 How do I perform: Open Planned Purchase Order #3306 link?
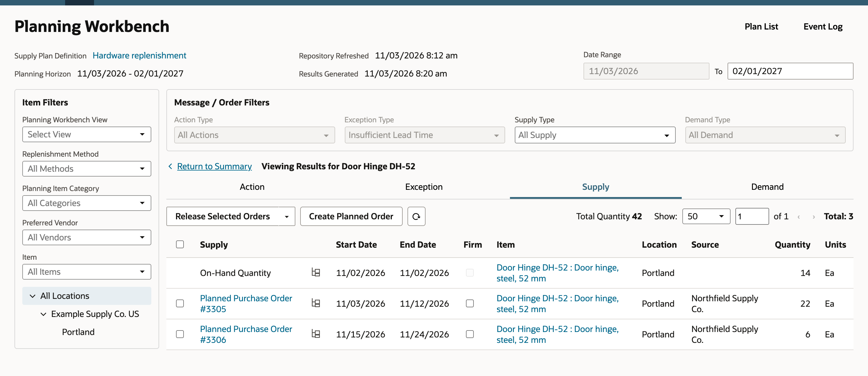246,334
